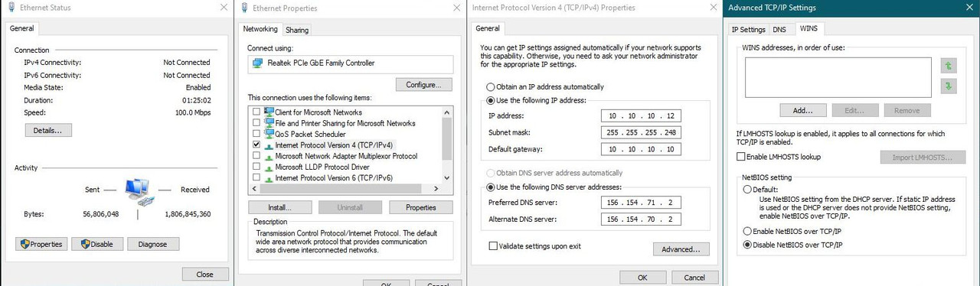Toggle Client for Microsoft Networks checkbox
The image size is (980, 286).
[x=256, y=112]
